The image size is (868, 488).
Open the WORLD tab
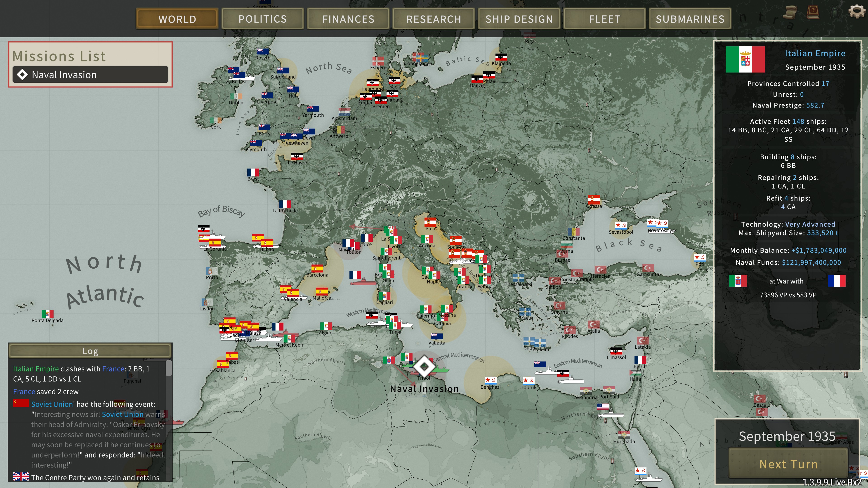pos(177,19)
